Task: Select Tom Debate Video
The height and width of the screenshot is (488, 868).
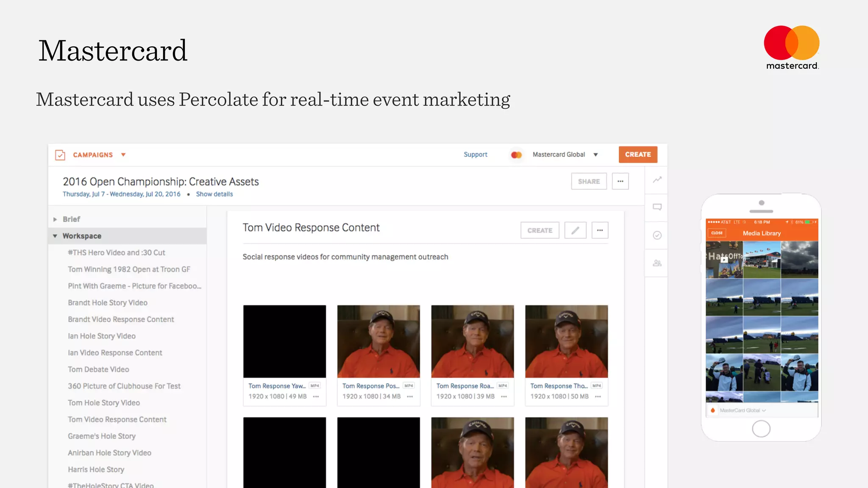Action: click(98, 369)
